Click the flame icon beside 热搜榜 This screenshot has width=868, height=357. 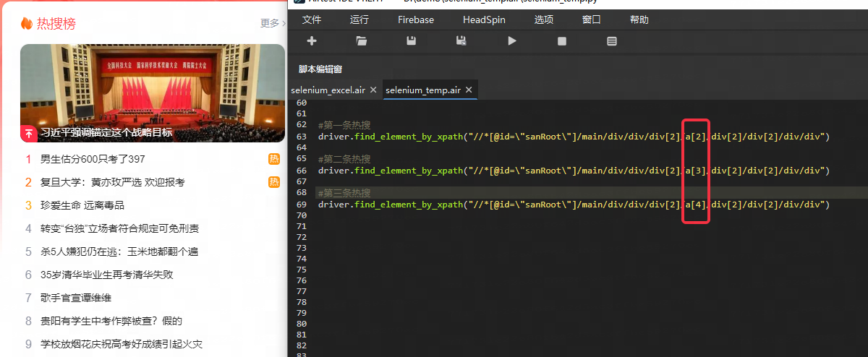tap(27, 23)
